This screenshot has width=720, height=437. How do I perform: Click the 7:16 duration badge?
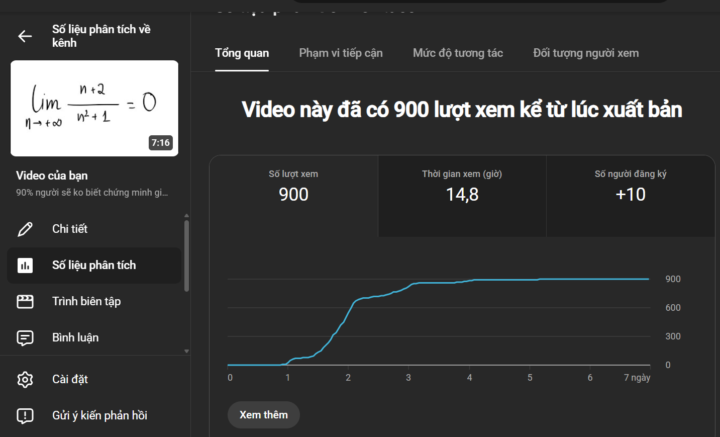160,143
